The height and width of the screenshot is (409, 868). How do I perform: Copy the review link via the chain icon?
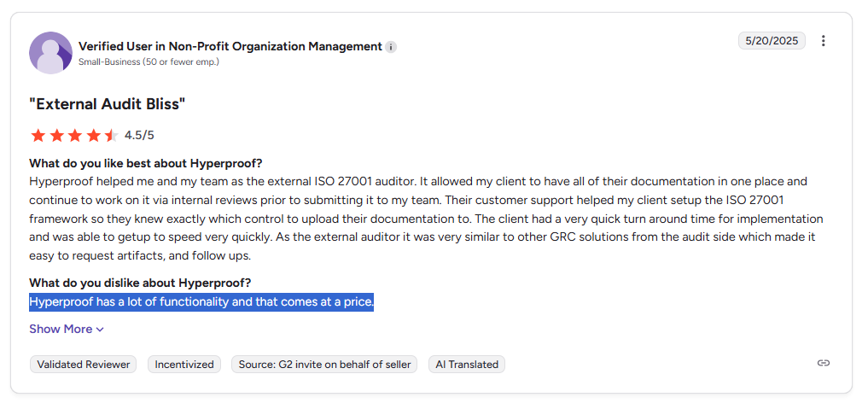coord(823,363)
